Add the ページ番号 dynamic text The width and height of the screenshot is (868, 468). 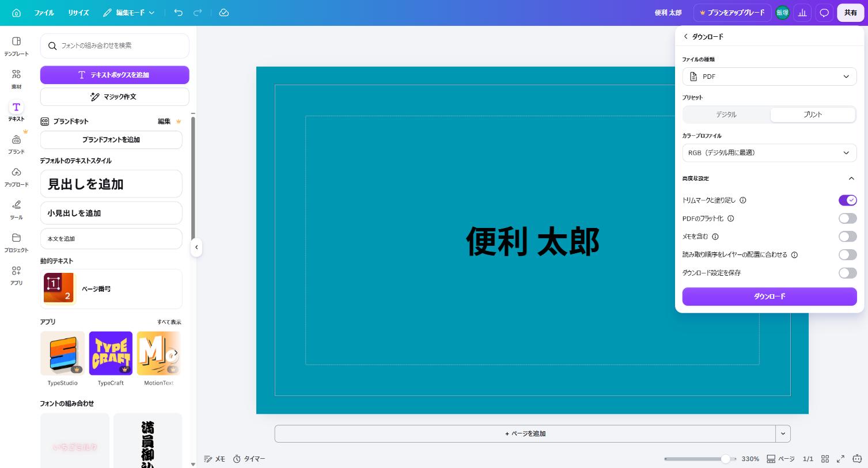(x=111, y=289)
